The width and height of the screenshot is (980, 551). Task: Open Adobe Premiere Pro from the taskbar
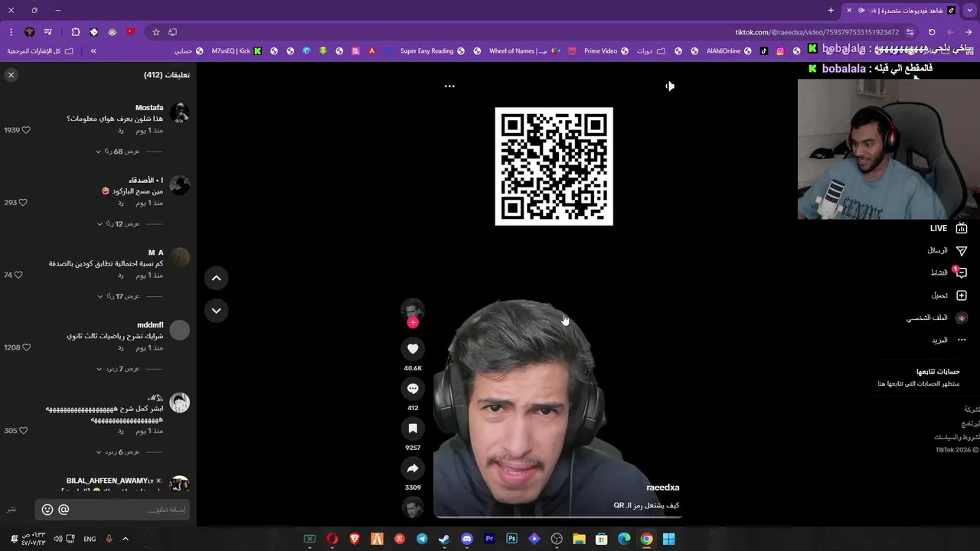(489, 539)
